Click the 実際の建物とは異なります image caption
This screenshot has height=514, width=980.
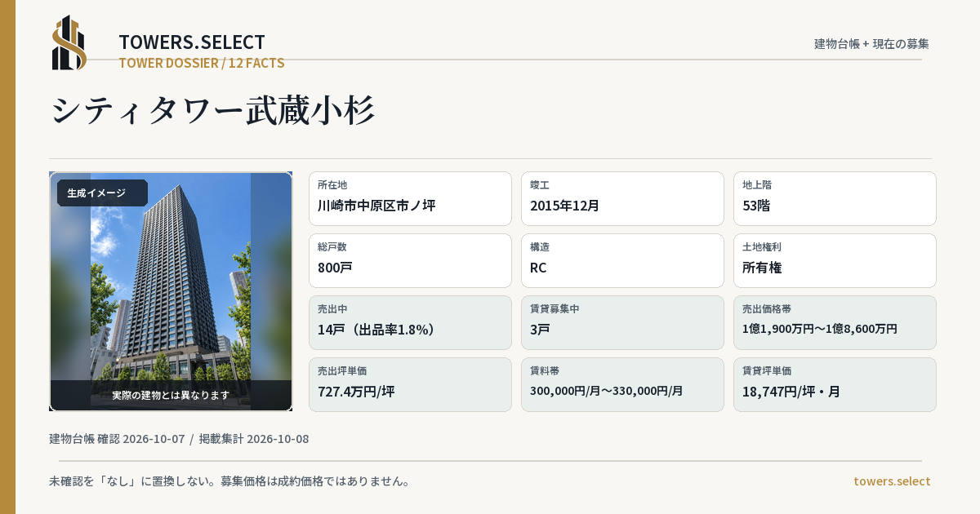pyautogui.click(x=171, y=395)
